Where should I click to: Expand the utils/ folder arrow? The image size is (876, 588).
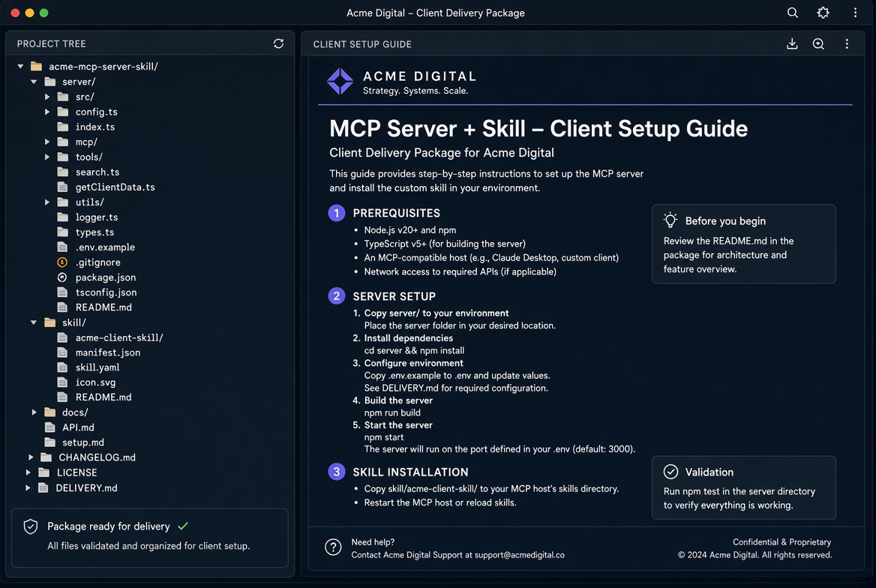click(x=47, y=202)
